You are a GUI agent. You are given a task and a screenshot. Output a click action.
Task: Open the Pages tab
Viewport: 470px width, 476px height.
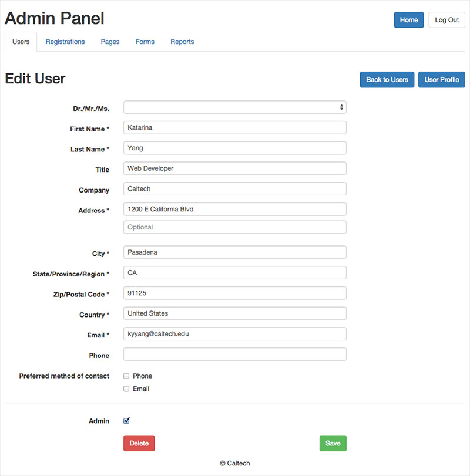tap(110, 42)
